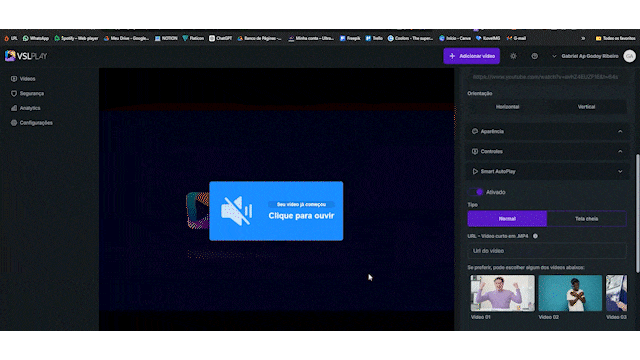
Task: Click the Analytics chart icon
Action: click(14, 108)
